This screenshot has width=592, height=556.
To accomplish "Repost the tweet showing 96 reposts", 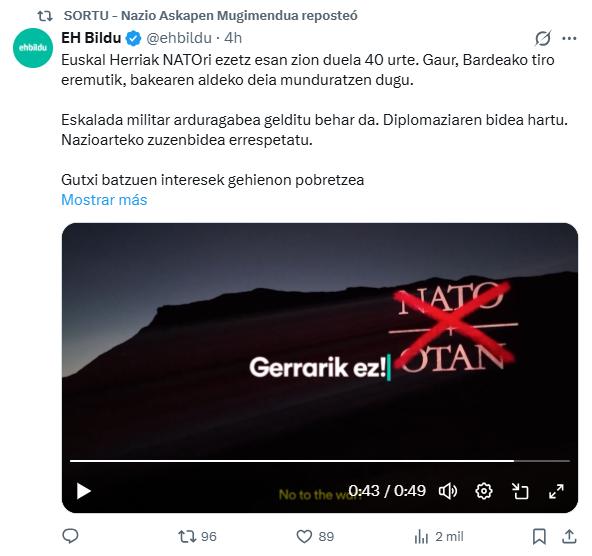I will 197,536.
